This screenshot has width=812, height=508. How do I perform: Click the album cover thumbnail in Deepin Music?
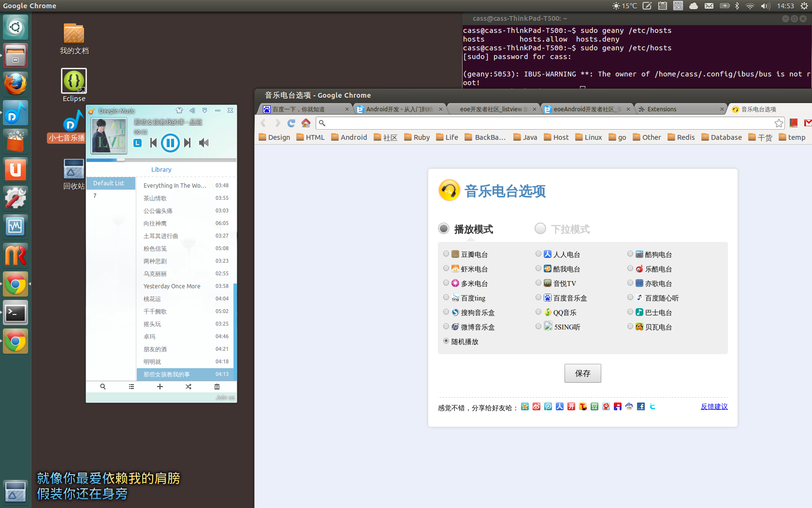pyautogui.click(x=109, y=135)
